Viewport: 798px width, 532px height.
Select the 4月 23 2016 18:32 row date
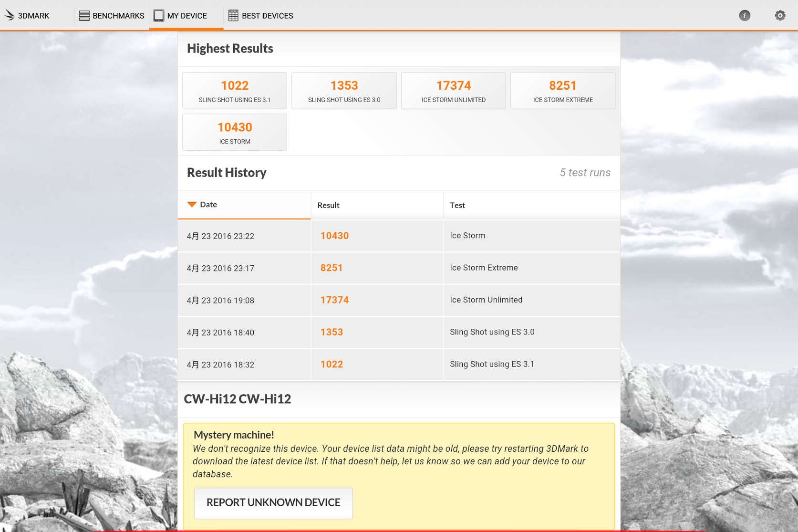(220, 365)
